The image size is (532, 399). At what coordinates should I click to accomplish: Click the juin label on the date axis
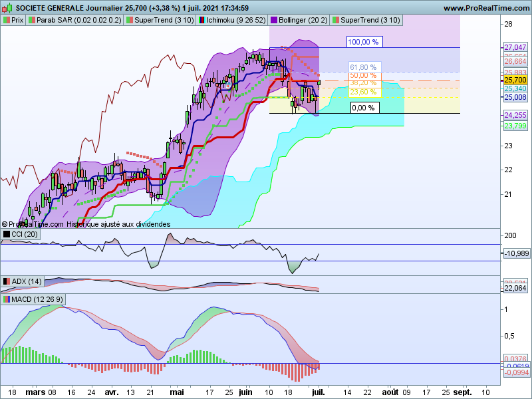245,392
